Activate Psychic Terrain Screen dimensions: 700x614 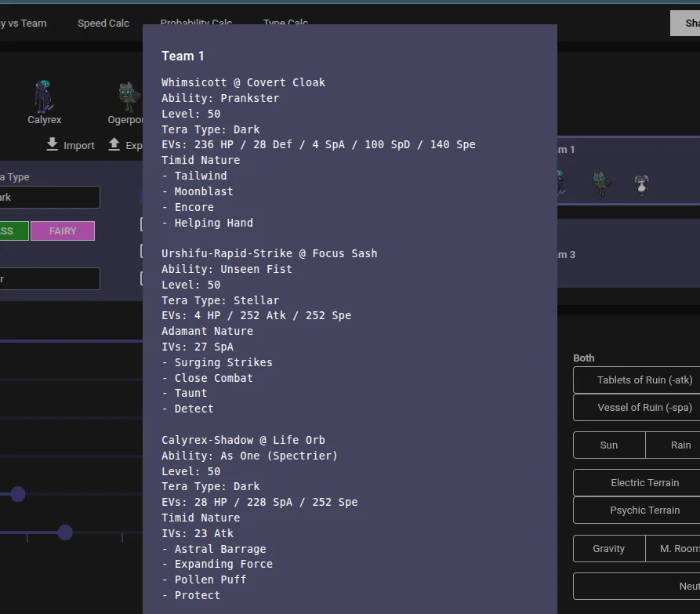[637, 510]
